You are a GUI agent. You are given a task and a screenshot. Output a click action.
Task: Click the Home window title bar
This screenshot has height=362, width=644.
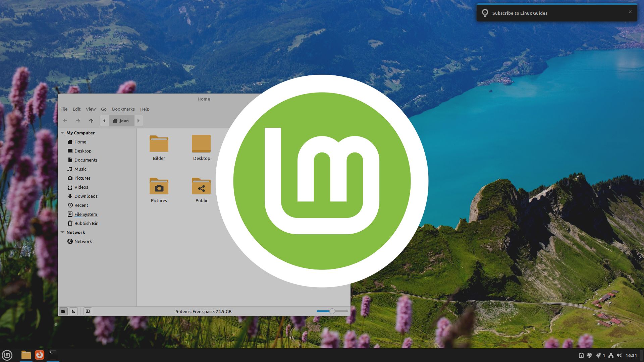pos(204,99)
